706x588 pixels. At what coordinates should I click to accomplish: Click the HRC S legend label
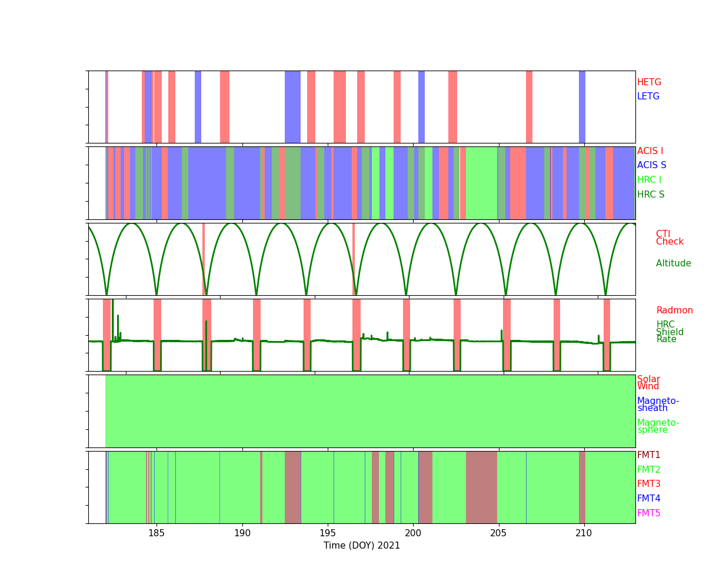[x=650, y=195]
